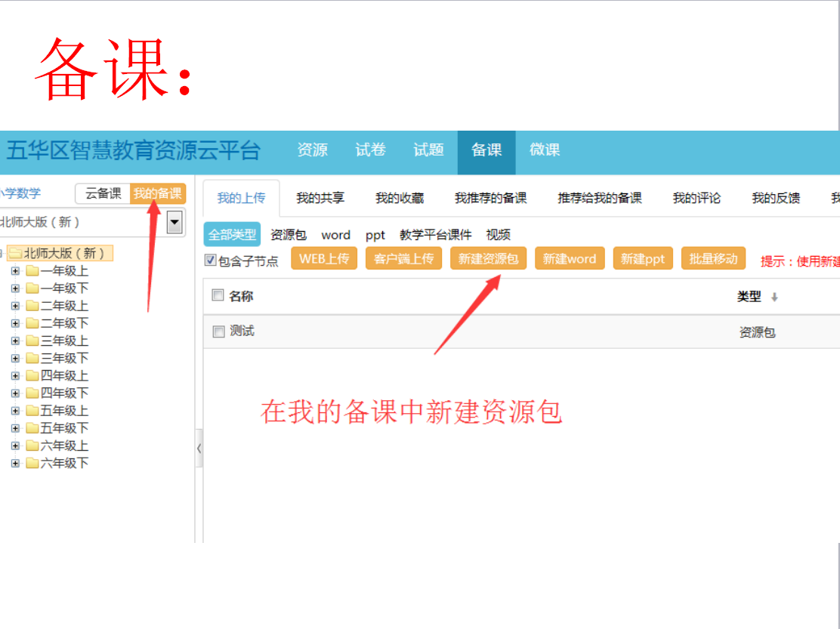The image size is (840, 629).
Task: Open the 微课 navigation tab
Action: click(x=545, y=150)
